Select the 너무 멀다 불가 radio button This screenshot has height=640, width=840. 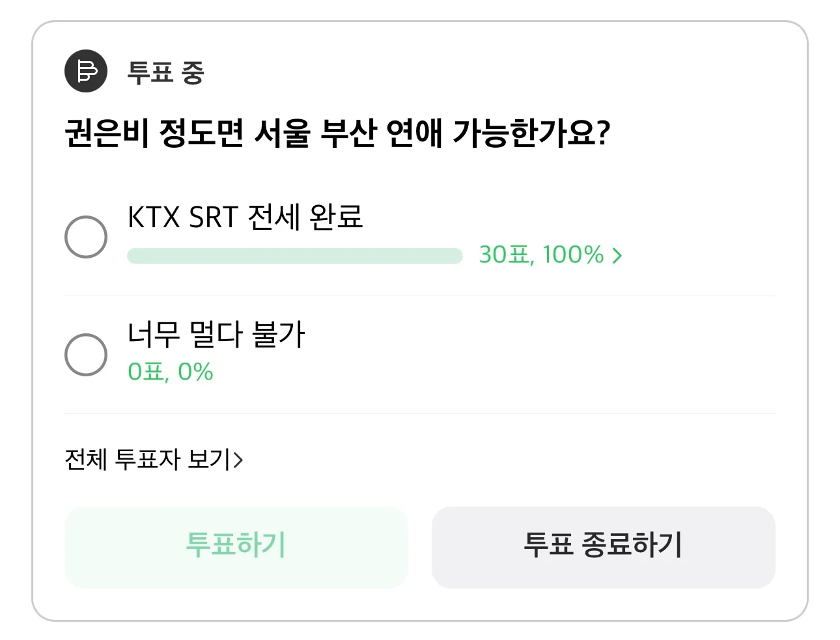86,355
